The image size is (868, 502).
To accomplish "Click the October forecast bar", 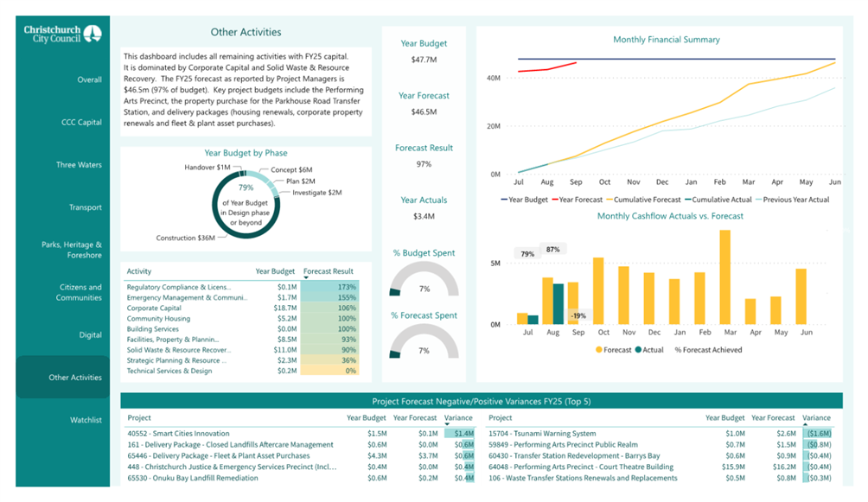I will point(598,291).
